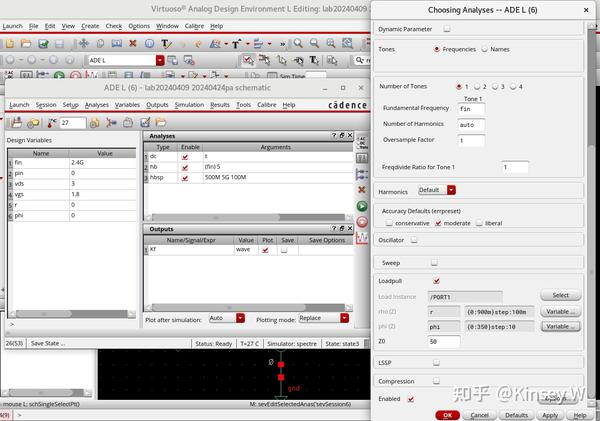Click the Select button for Load Instance
The width and height of the screenshot is (600, 421).
point(561,295)
